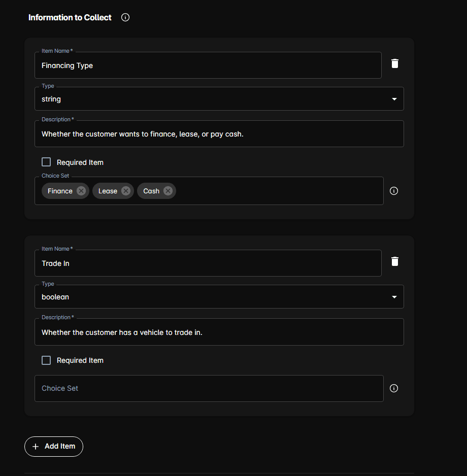Click the Finance chip label
The width and height of the screenshot is (467, 476).
(60, 191)
